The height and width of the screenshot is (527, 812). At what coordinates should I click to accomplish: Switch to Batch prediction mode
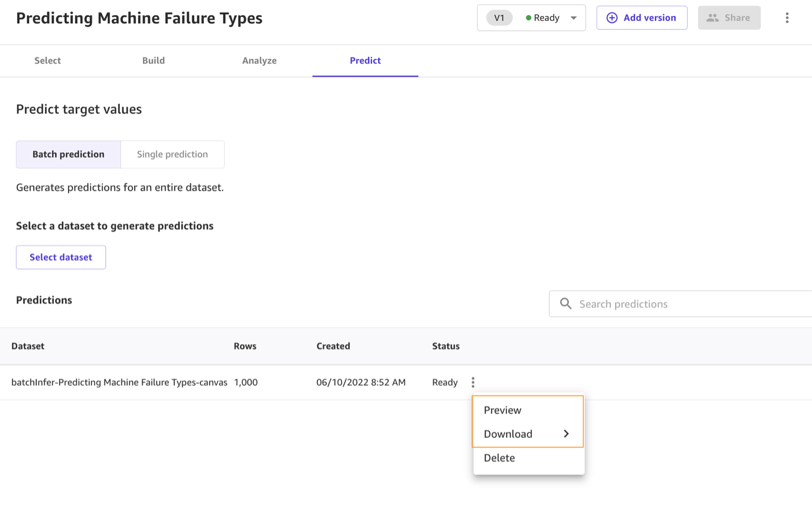pyautogui.click(x=68, y=154)
